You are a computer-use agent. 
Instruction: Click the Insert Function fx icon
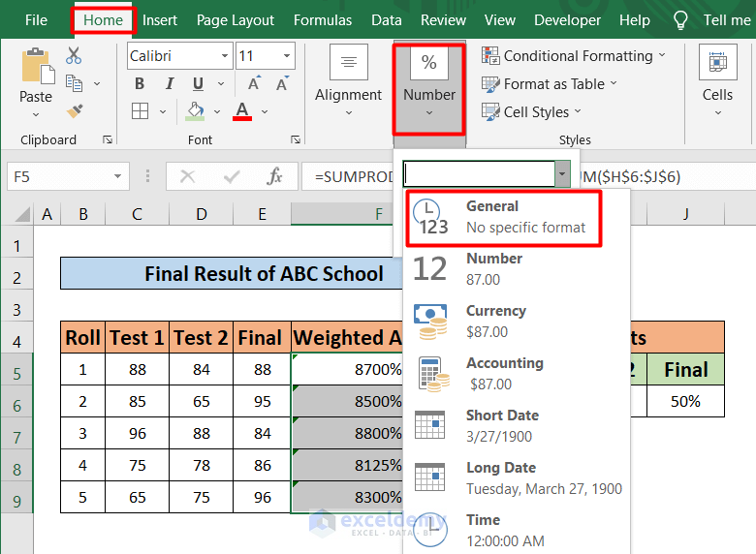275,176
